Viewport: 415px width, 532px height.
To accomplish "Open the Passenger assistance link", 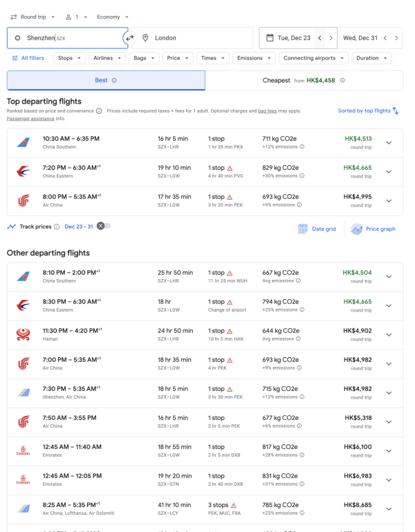I will 31,119.
